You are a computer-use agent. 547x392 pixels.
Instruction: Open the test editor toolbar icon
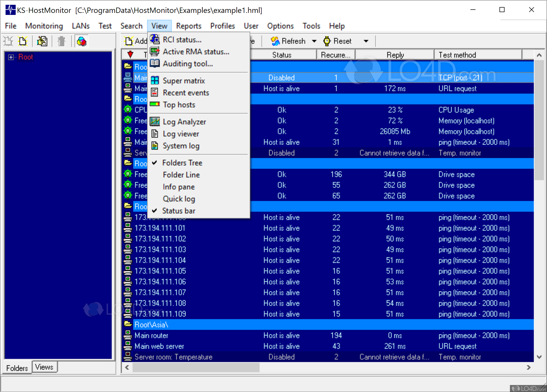point(42,41)
